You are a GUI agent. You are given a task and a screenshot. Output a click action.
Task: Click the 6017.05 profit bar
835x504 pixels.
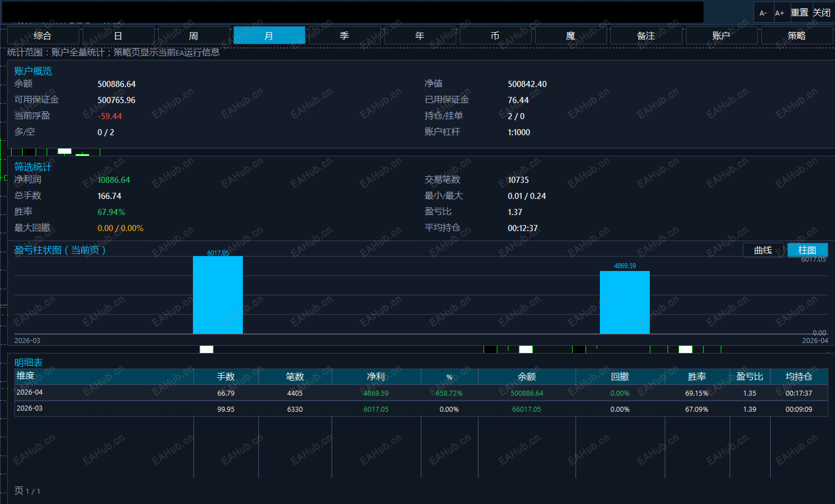(218, 295)
